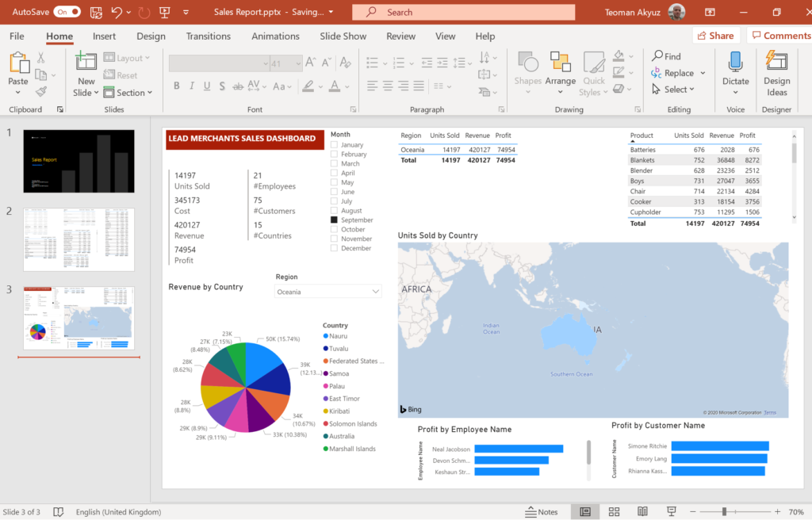Click the Save icon in title bar
Viewport: 812px width, 520px height.
click(x=96, y=12)
